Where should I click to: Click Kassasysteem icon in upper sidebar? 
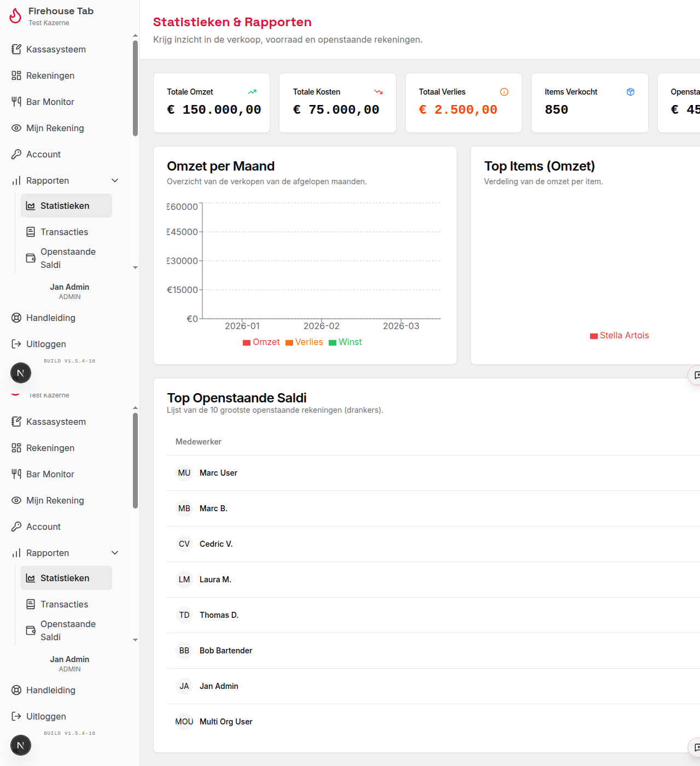click(16, 49)
